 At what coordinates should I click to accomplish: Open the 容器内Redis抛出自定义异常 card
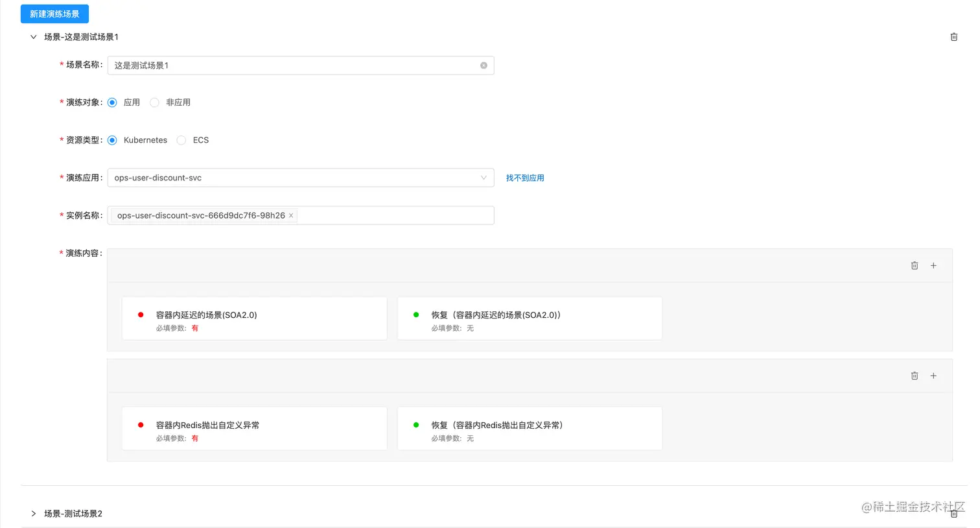(255, 429)
